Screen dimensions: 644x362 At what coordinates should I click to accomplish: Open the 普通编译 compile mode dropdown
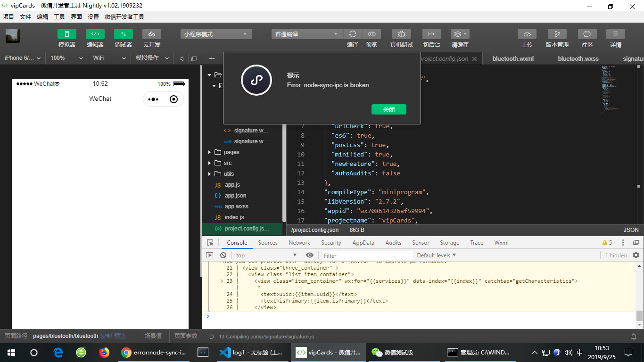tap(307, 34)
